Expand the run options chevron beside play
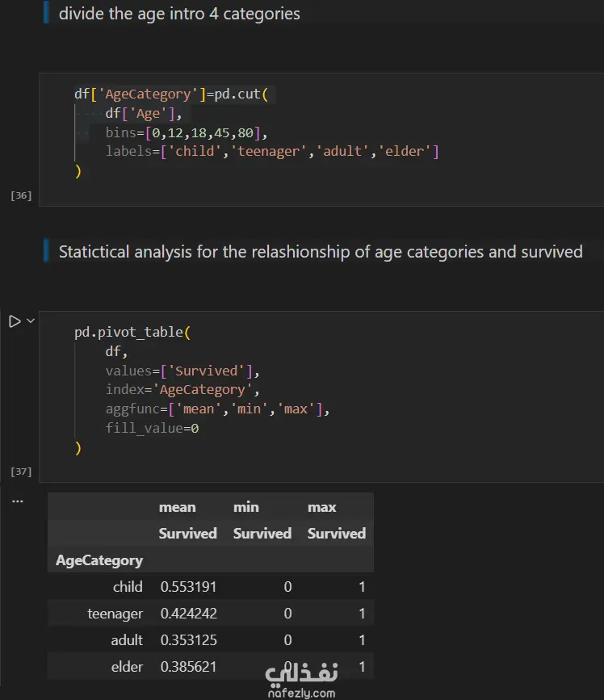The image size is (604, 700). coord(31,321)
